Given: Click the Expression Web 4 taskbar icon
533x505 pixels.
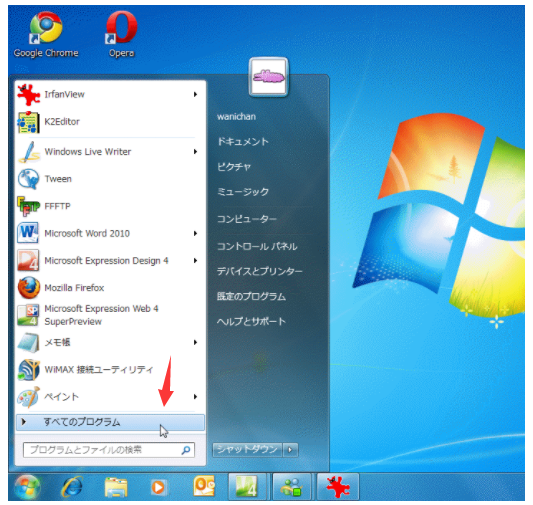Looking at the screenshot, I should click(x=247, y=487).
